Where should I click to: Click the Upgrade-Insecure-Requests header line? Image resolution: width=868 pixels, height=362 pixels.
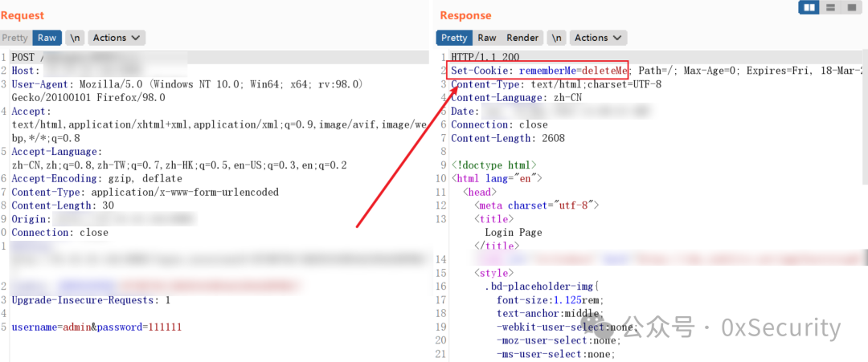pyautogui.click(x=91, y=301)
